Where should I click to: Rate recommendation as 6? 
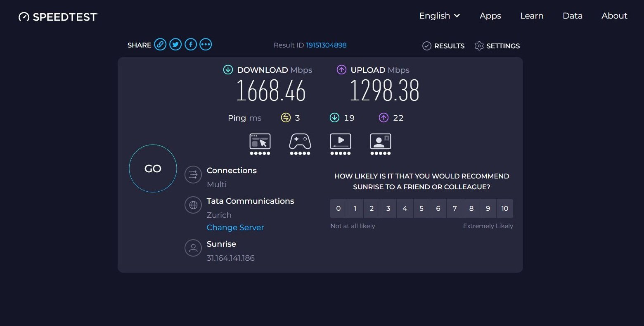[438, 209]
